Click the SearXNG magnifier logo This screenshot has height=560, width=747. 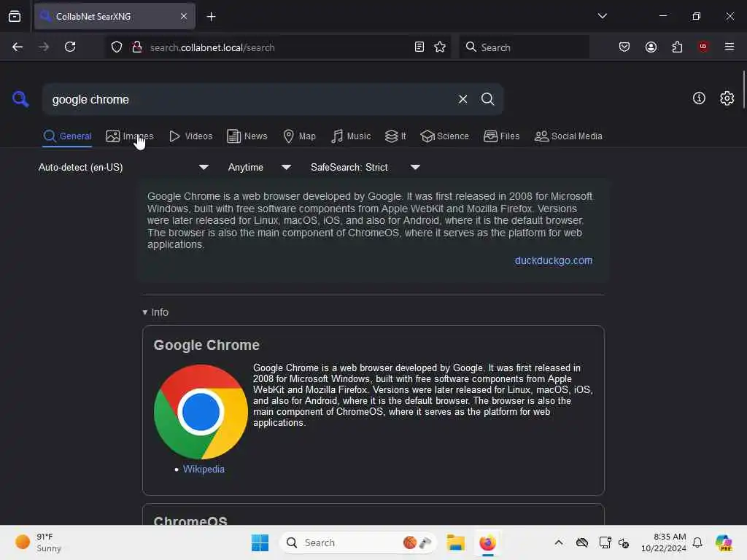20,99
